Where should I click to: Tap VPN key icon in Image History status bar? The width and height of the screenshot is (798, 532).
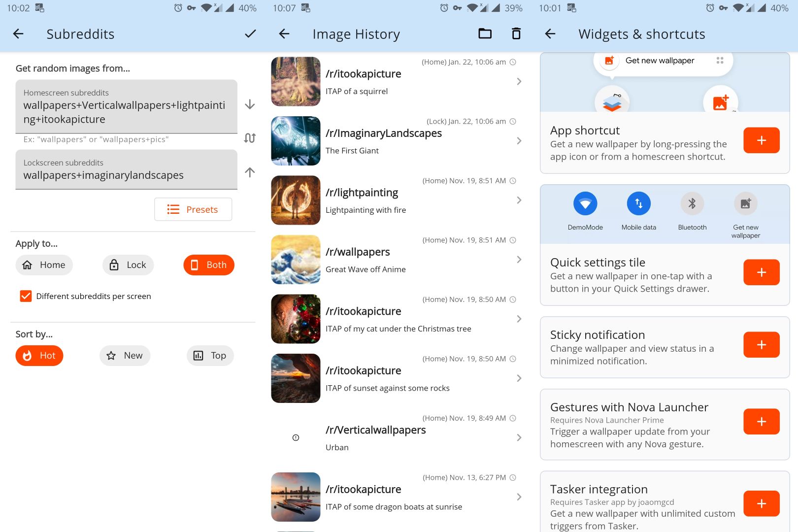click(458, 8)
